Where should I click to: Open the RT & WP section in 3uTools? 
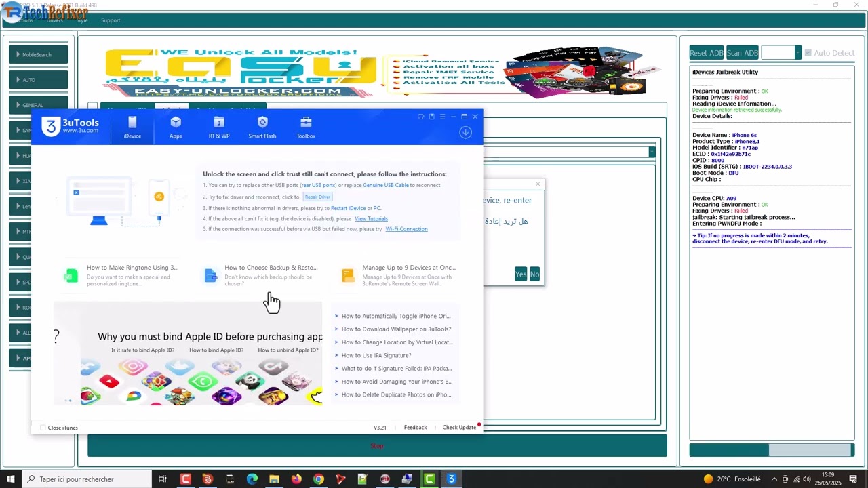(219, 127)
